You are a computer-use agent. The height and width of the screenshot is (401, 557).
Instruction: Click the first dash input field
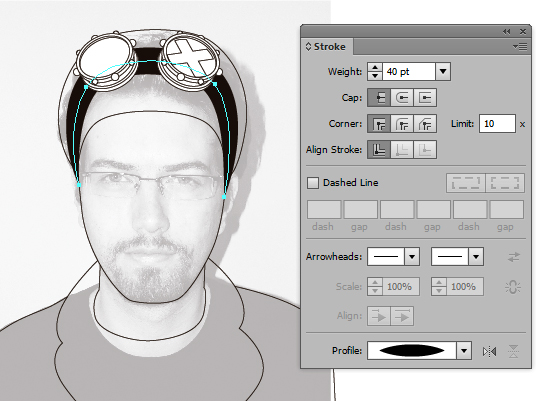click(x=324, y=209)
